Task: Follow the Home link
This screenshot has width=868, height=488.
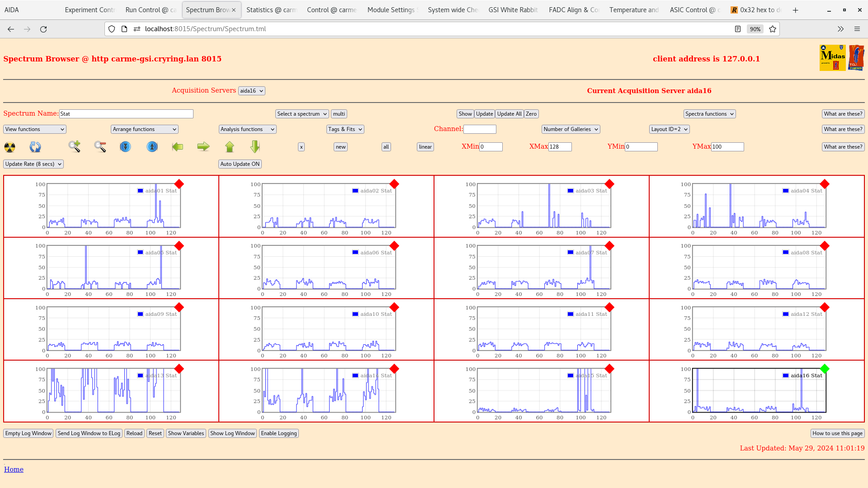Action: [14, 469]
